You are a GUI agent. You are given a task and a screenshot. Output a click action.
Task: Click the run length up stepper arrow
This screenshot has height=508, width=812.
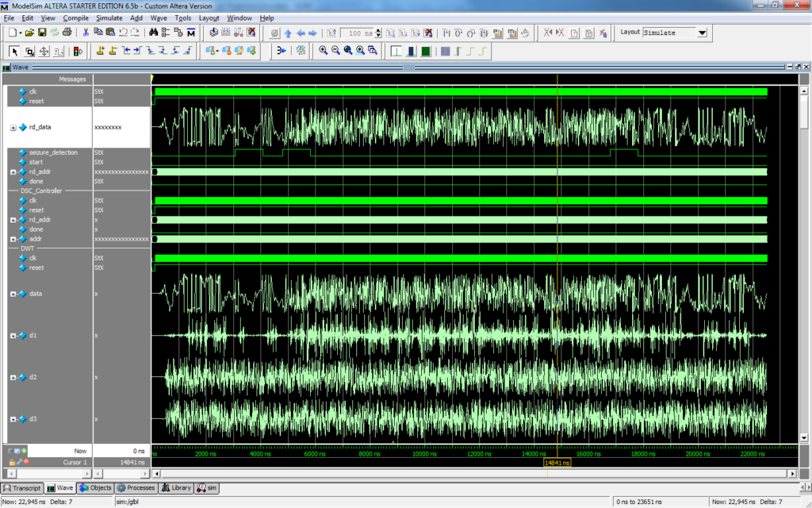pyautogui.click(x=377, y=30)
